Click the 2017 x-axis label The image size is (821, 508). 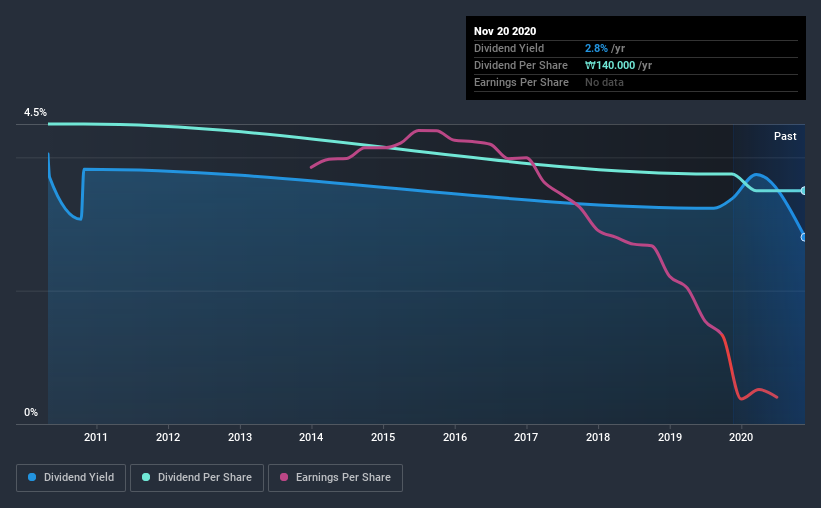526,437
